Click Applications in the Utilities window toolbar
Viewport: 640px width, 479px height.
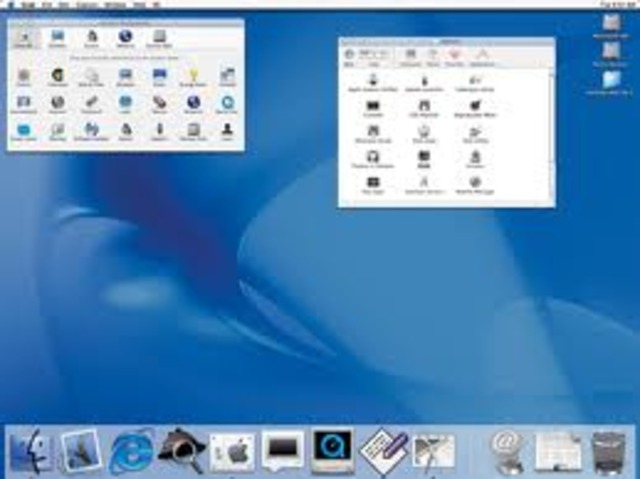point(482,57)
